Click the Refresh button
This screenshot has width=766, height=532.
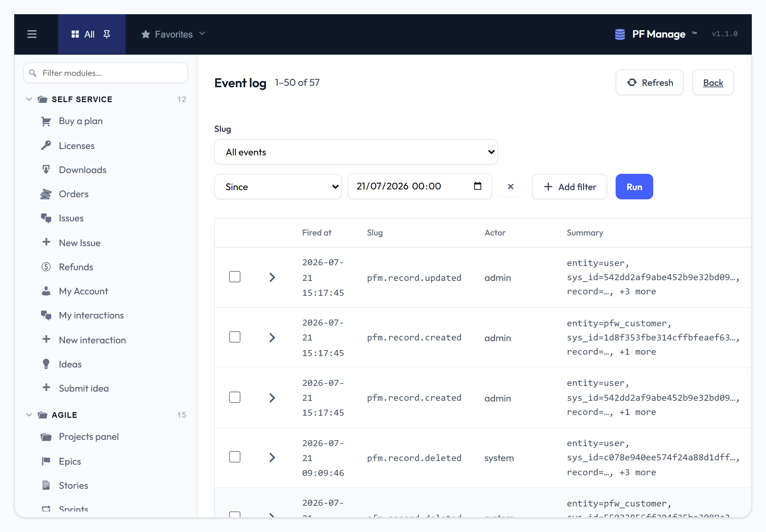[x=650, y=82]
